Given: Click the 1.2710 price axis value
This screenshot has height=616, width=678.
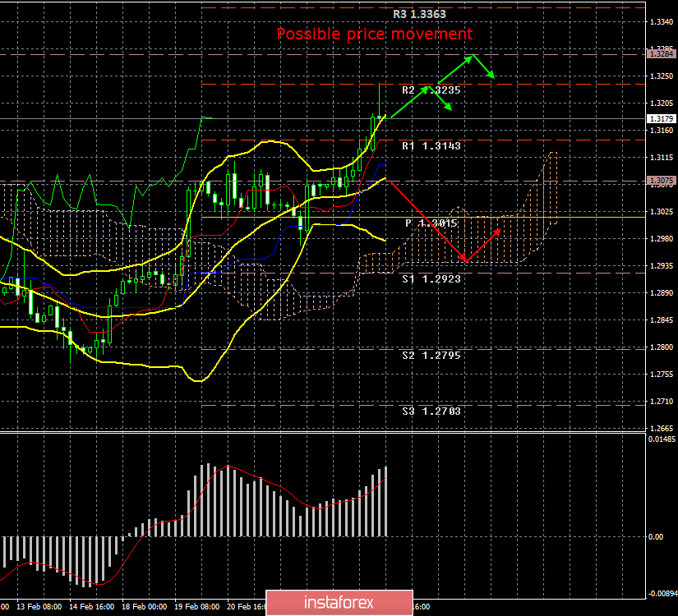Looking at the screenshot, I should pyautogui.click(x=662, y=402).
